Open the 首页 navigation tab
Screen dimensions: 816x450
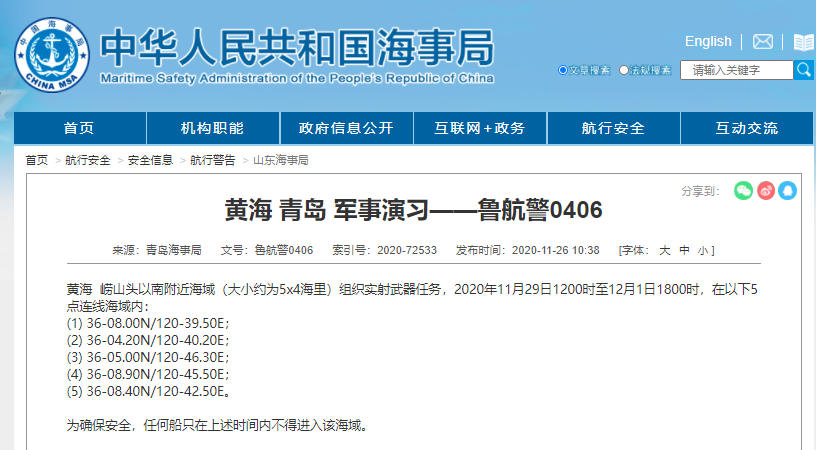click(80, 128)
